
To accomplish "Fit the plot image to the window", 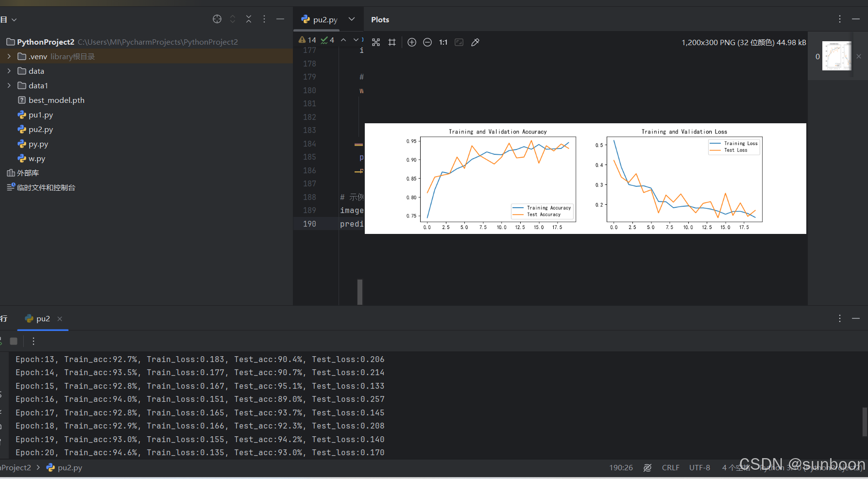I will pos(459,42).
